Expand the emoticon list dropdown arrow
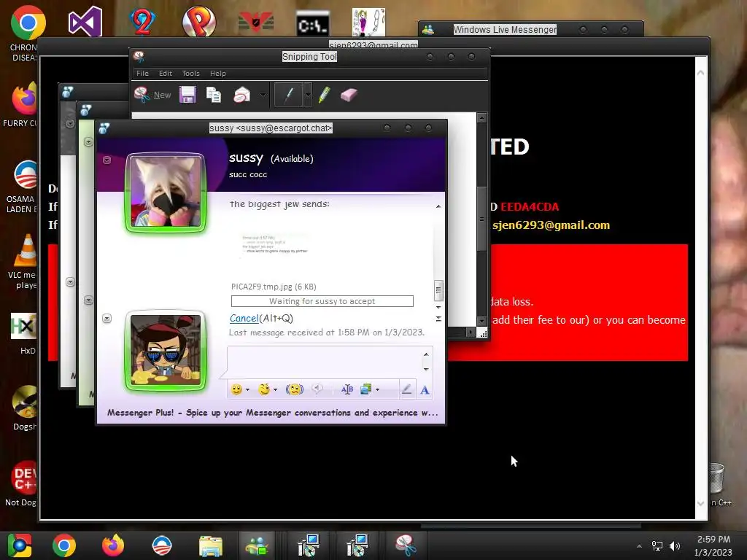The width and height of the screenshot is (747, 560). point(247,389)
